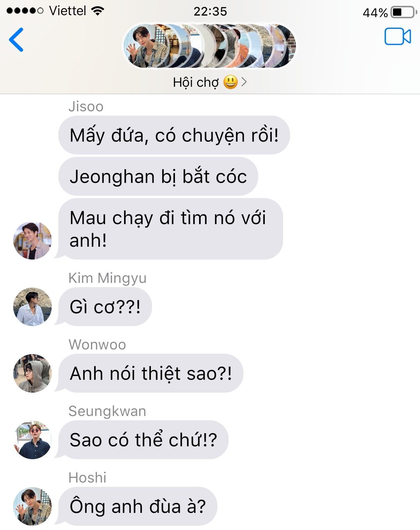420x530 pixels.
Task: Tap Wonwoo's avatar in the chat
Action: (32, 373)
